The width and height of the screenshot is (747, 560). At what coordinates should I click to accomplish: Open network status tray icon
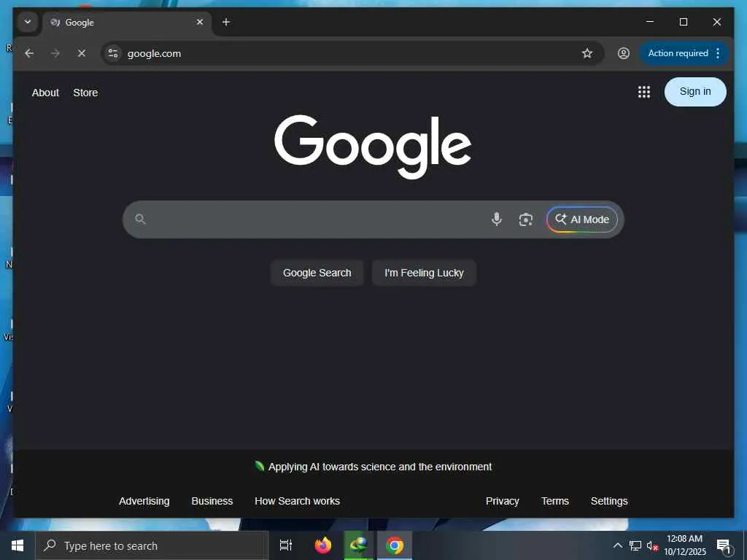pos(635,545)
